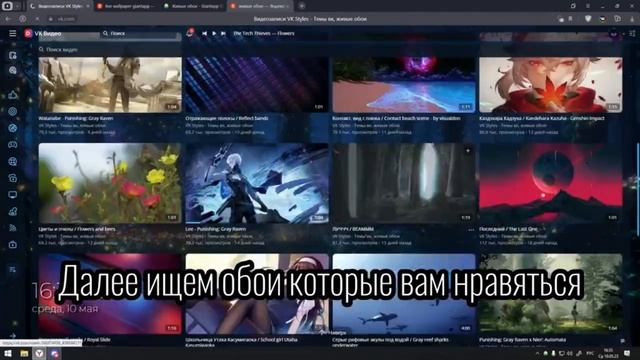
Task: Open the camera-shaped icon in sidebar
Action: (x=13, y=244)
